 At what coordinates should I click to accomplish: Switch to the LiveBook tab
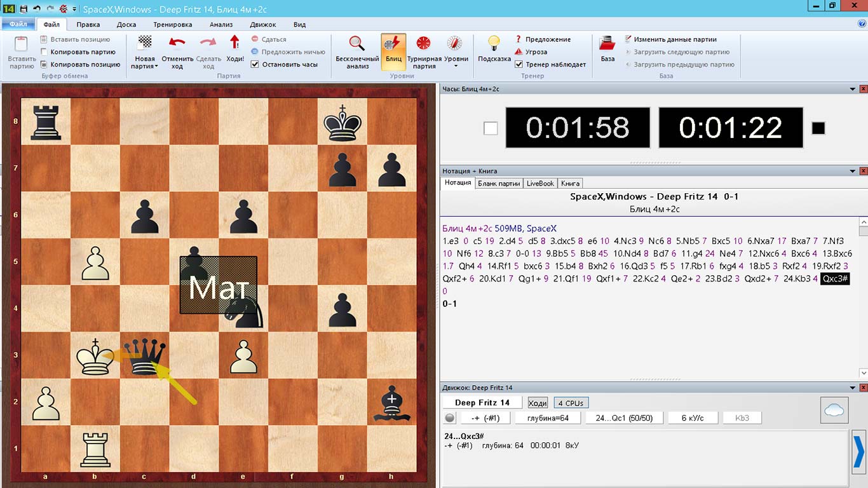click(540, 183)
